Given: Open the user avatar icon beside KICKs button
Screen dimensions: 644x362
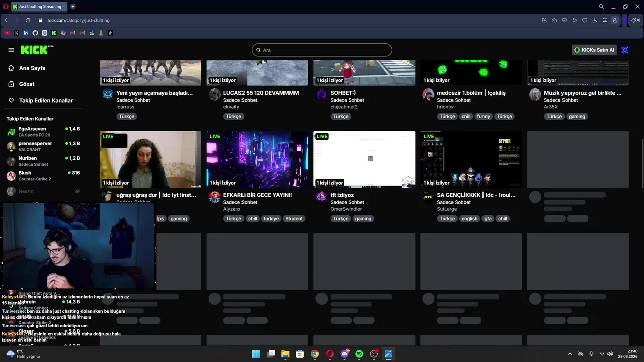Looking at the screenshot, I should pos(625,50).
